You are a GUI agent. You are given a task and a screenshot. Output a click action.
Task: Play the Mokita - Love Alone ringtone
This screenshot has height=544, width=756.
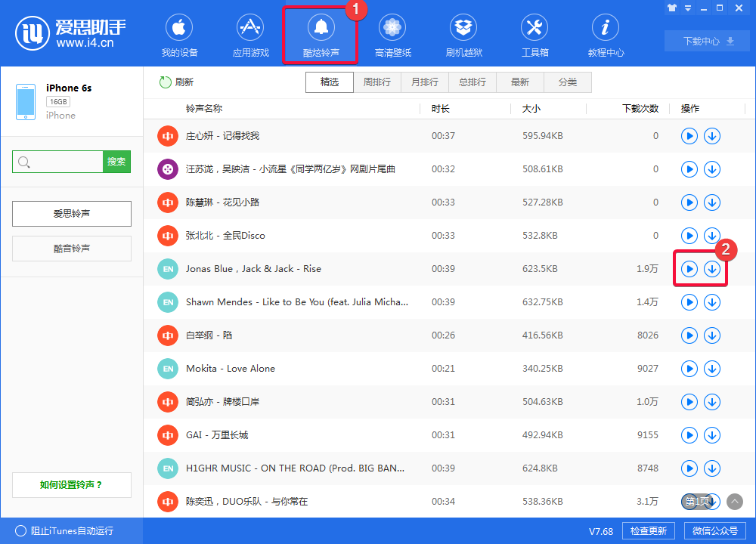tap(689, 368)
